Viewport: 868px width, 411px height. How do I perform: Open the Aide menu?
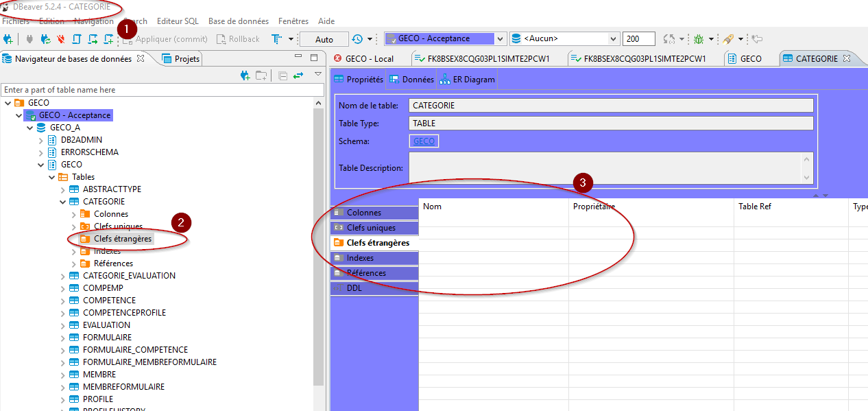tap(326, 21)
